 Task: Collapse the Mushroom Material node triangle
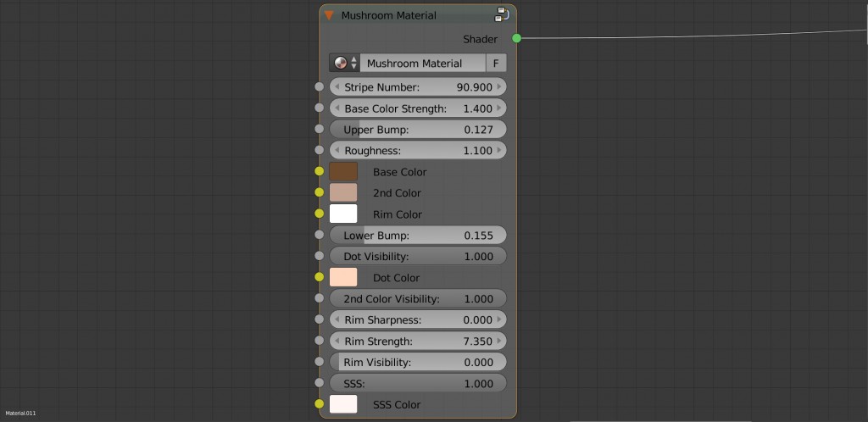pyautogui.click(x=330, y=15)
